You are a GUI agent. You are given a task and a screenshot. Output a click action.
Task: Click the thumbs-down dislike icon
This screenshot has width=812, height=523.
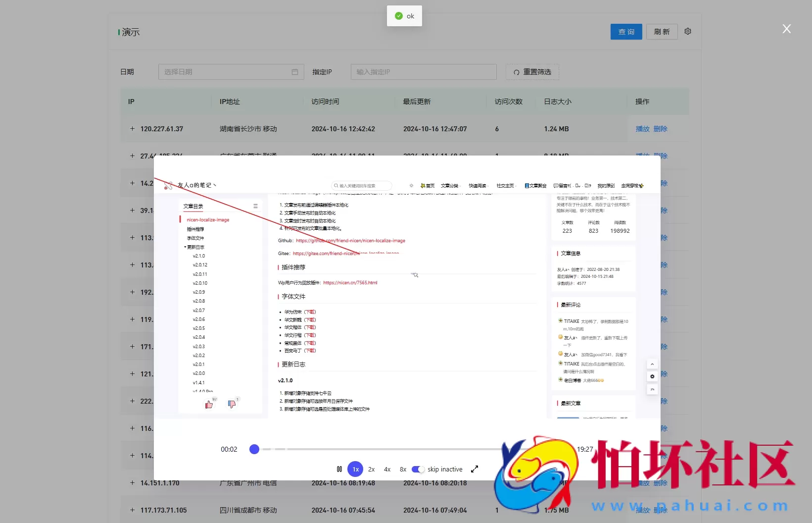point(232,404)
